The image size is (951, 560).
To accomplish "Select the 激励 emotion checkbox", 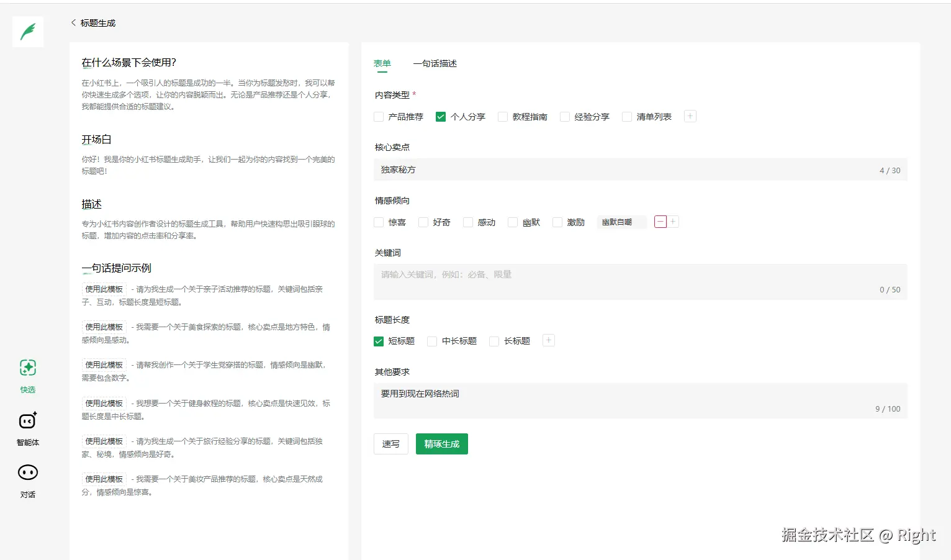I will click(557, 222).
